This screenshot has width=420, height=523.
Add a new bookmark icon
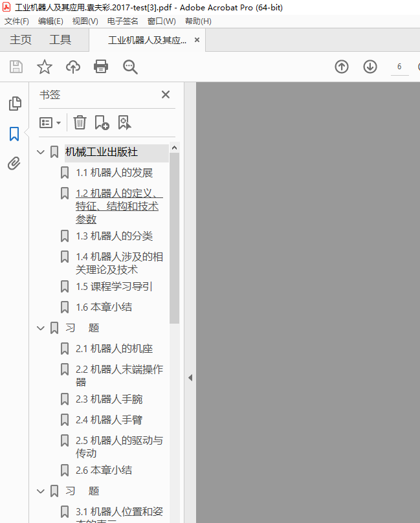pos(102,122)
